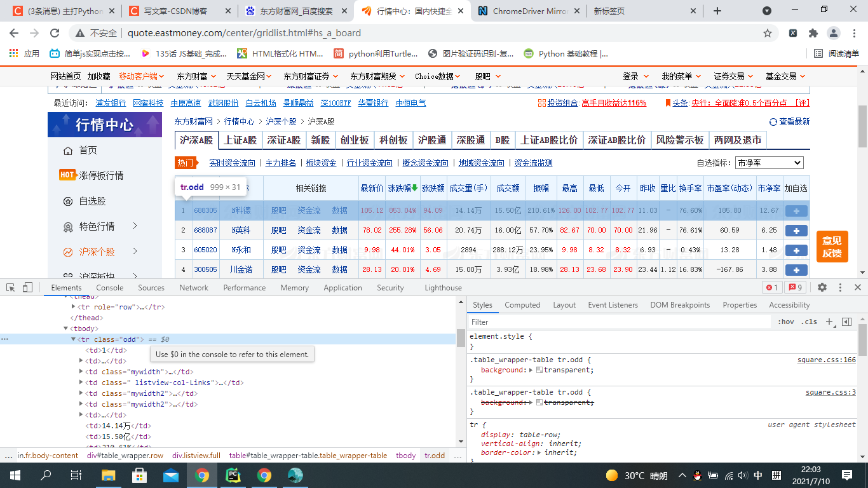Viewport: 868px width, 488px height.
Task: Click the struck-through background swatch in square.css:3 rule
Action: (x=539, y=402)
